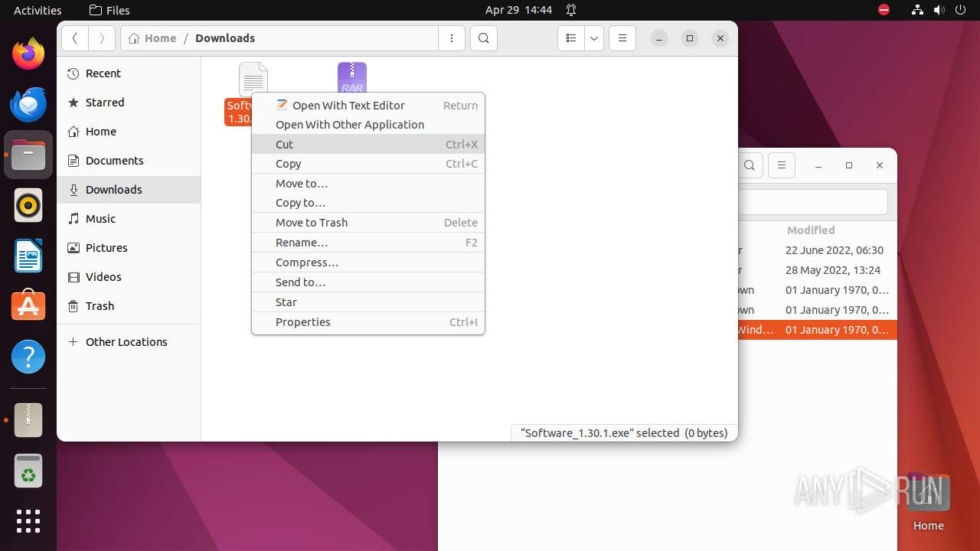The height and width of the screenshot is (551, 980).
Task: Open Pictures in the sidebar
Action: tap(129, 248)
